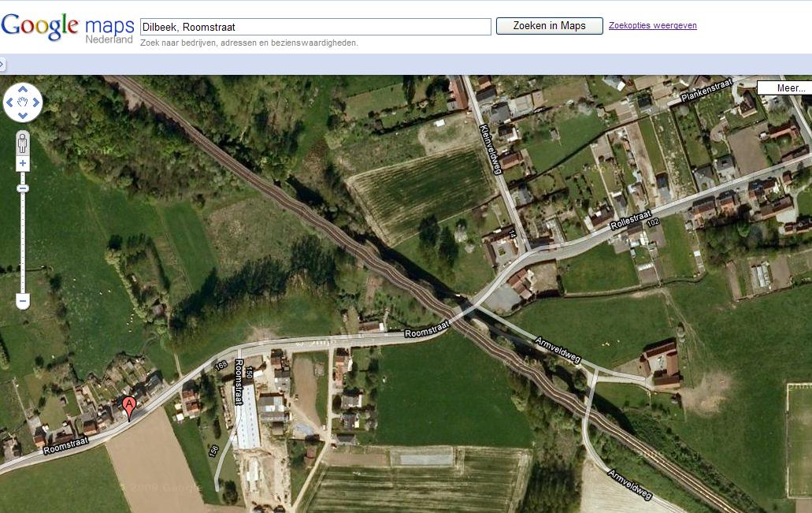Open Zoekopties weergeven link
812x513 pixels.
pos(652,25)
